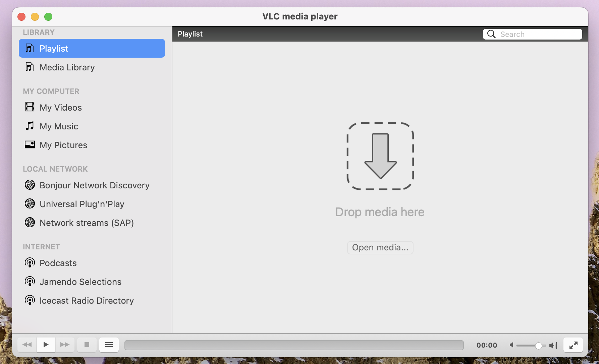Close the VLC window with red button
599x364 pixels.
[21, 16]
